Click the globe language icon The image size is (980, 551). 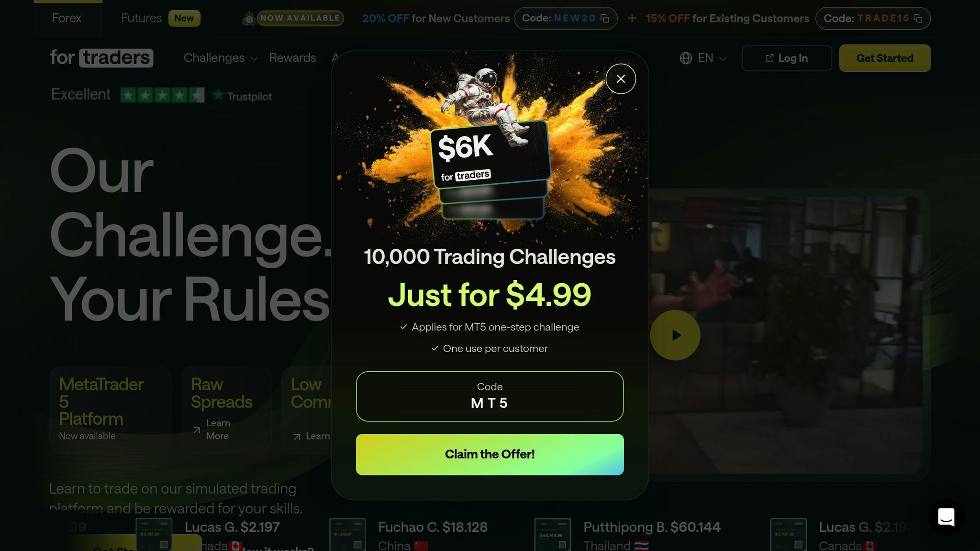(x=686, y=58)
